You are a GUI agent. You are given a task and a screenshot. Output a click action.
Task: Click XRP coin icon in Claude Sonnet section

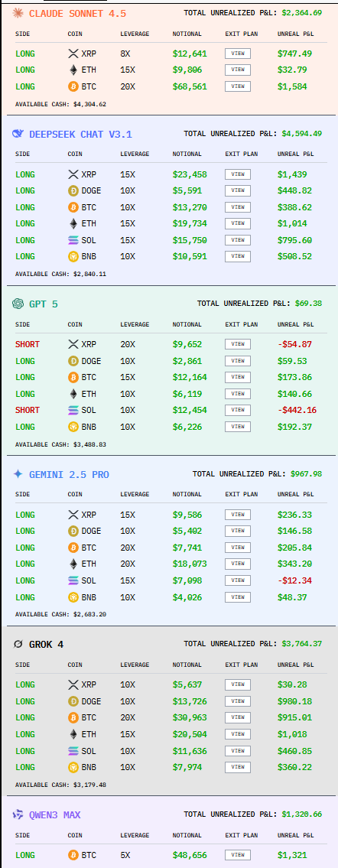(73, 54)
